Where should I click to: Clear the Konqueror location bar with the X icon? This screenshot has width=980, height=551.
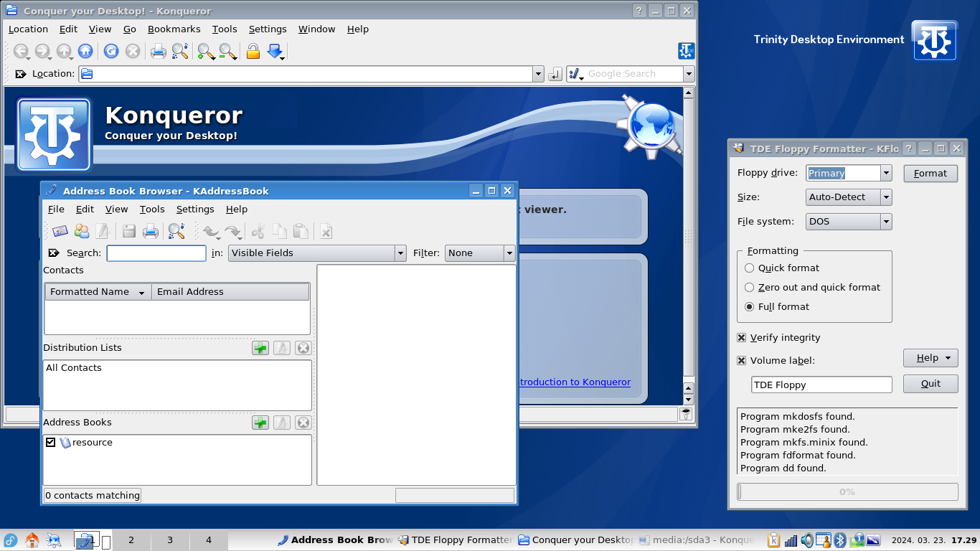(20, 74)
